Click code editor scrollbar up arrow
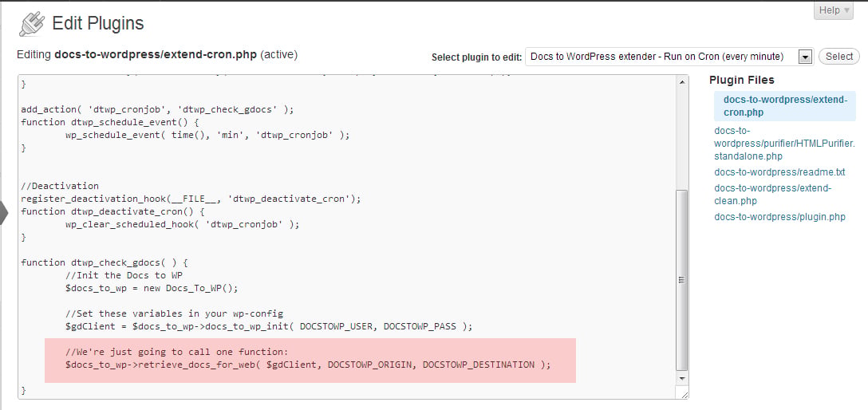 [x=683, y=82]
